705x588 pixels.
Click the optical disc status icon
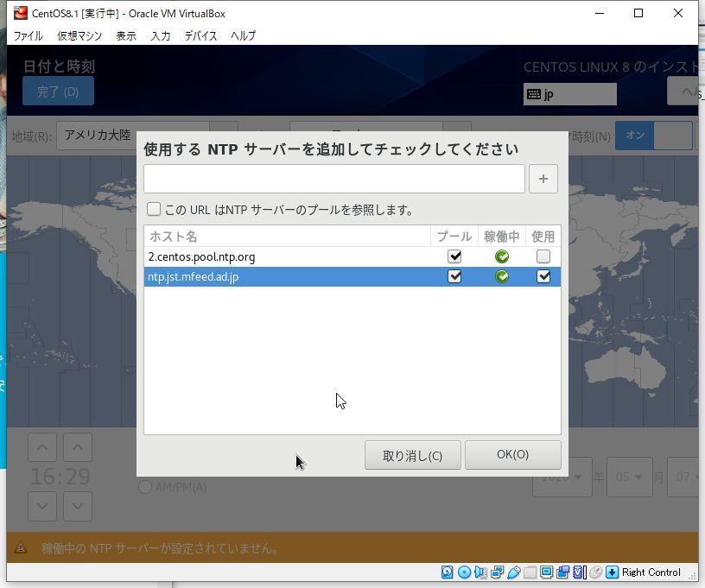click(x=464, y=572)
